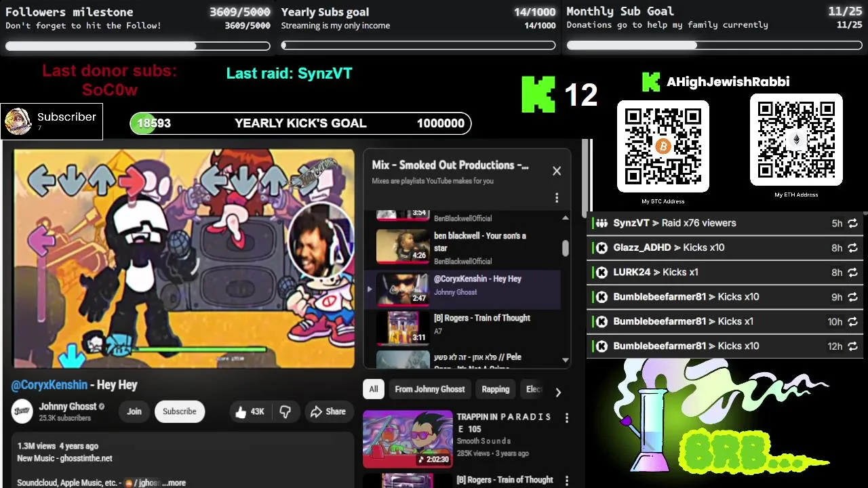Click the Mix - Smoked Out Productions title

tap(450, 165)
